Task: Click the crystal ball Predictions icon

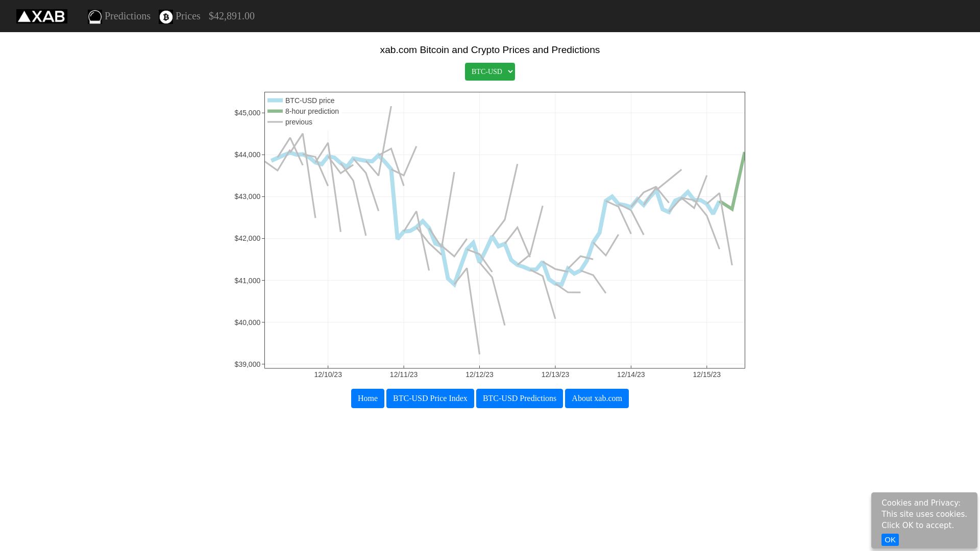Action: click(x=94, y=16)
